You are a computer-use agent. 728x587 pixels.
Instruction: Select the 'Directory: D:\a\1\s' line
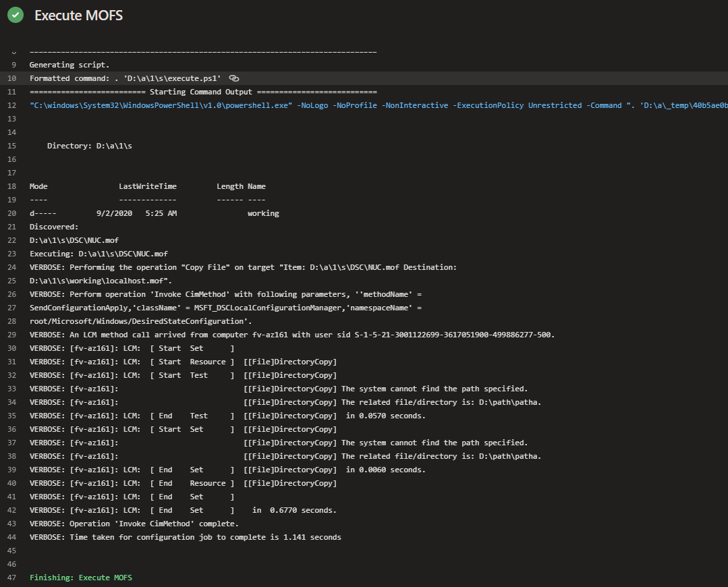pos(90,146)
